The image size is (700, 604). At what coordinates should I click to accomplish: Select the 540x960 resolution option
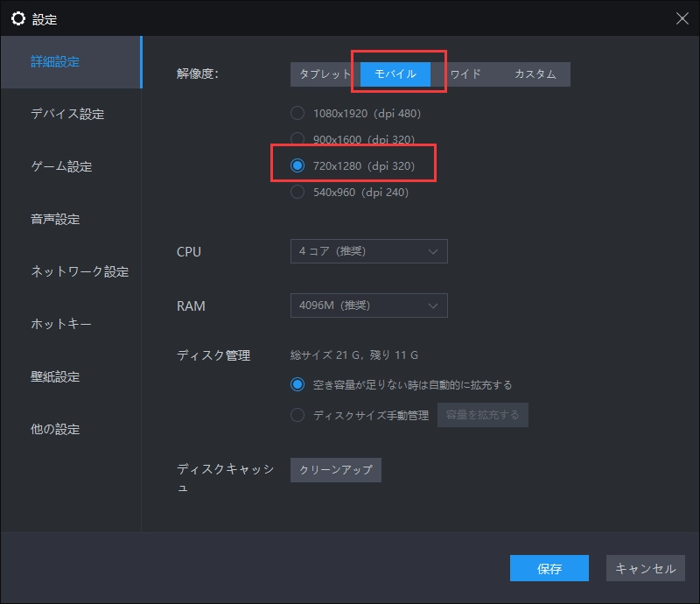[x=297, y=192]
